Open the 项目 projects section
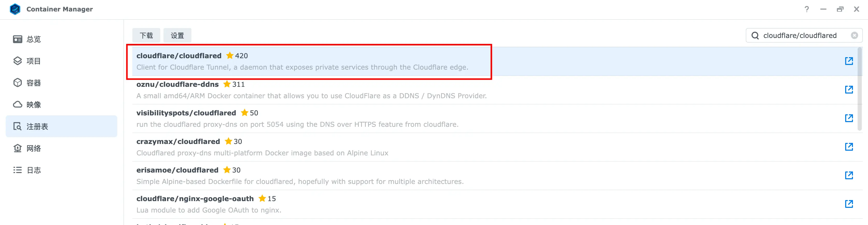The height and width of the screenshot is (225, 868). pyautogui.click(x=33, y=61)
